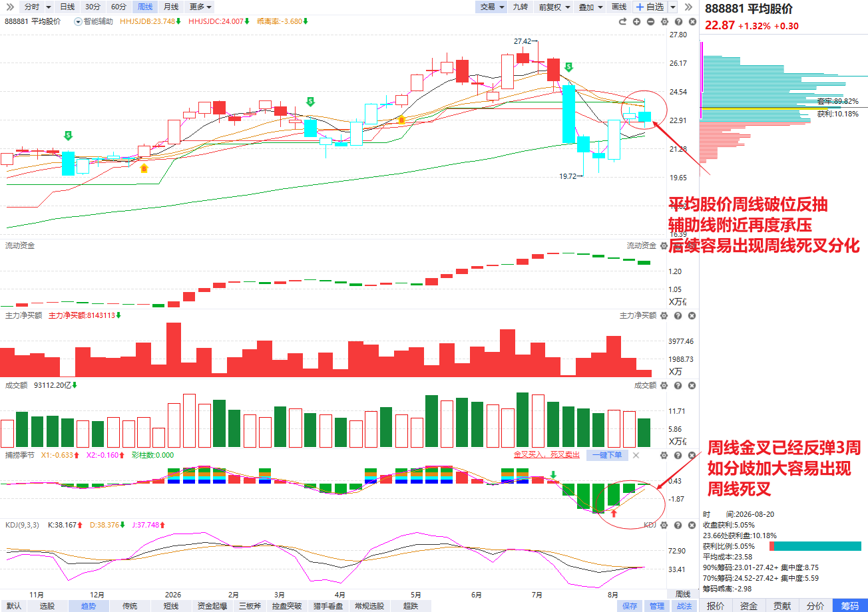
Task: Open 捕捞季节 panel settings gear
Action: 663,455
